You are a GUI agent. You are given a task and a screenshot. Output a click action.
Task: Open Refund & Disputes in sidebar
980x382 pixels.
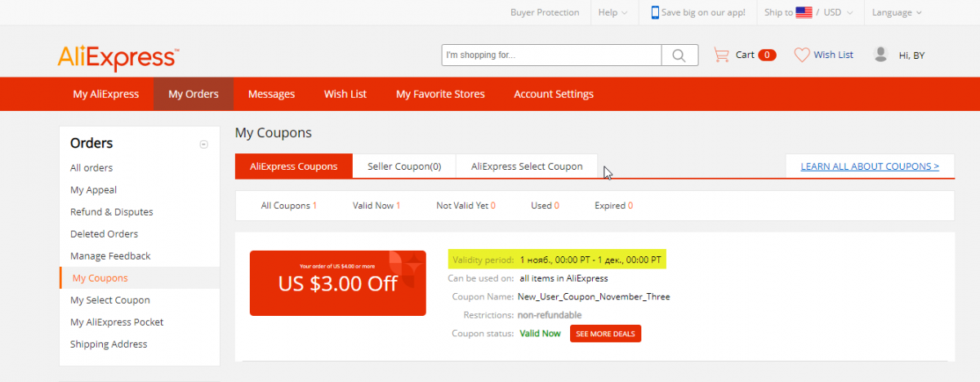point(112,211)
